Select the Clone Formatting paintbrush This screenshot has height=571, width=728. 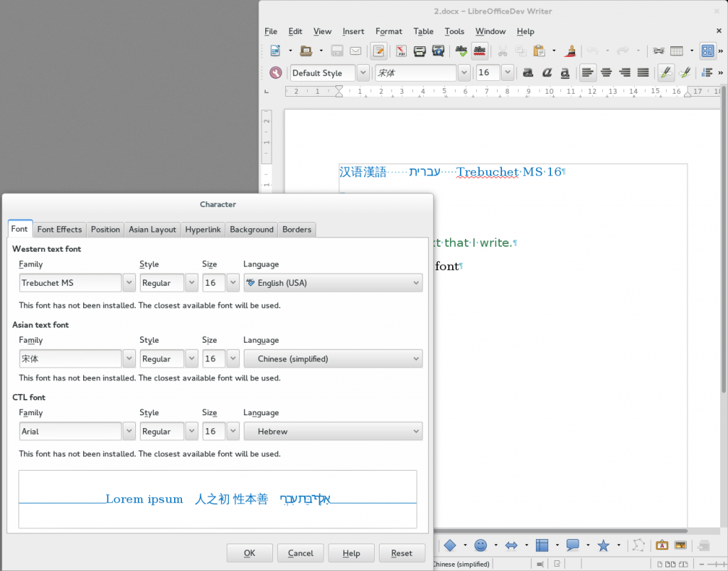(x=571, y=50)
